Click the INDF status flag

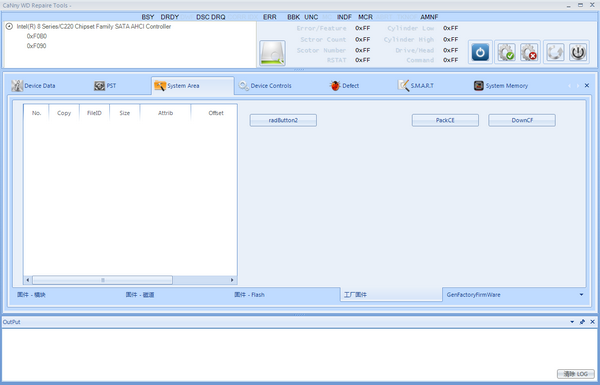pos(344,17)
